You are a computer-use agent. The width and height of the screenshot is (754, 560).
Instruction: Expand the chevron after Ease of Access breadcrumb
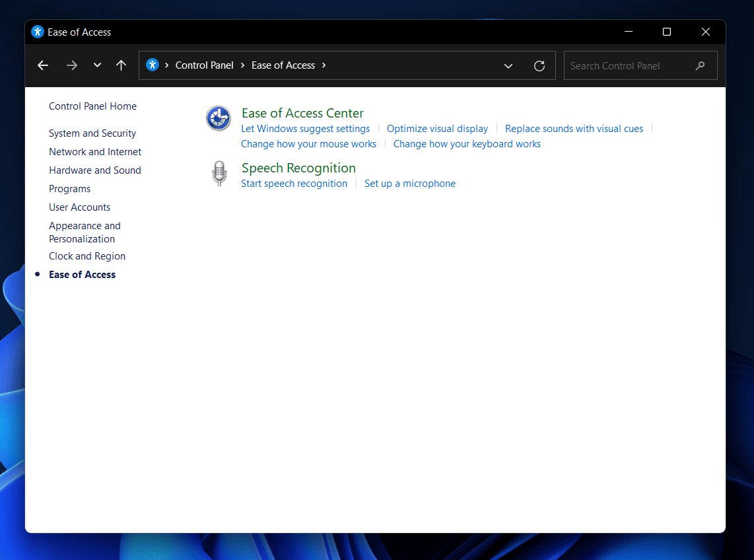pyautogui.click(x=324, y=65)
